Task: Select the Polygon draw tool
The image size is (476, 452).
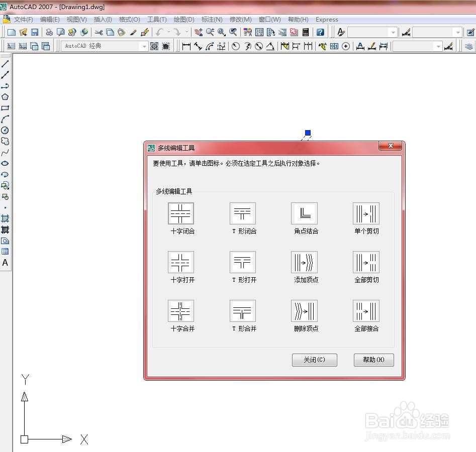Action: coord(5,97)
